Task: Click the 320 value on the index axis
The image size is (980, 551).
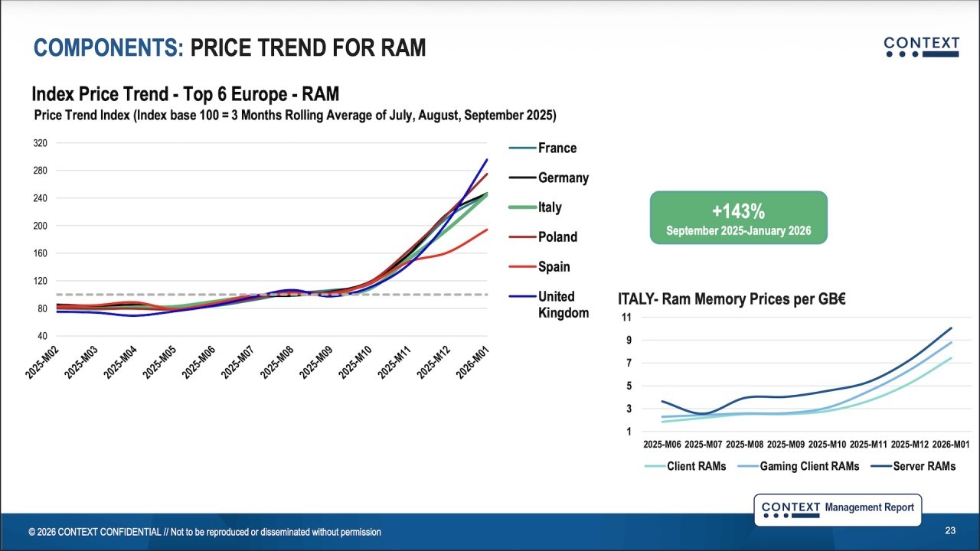Action: pos(40,143)
